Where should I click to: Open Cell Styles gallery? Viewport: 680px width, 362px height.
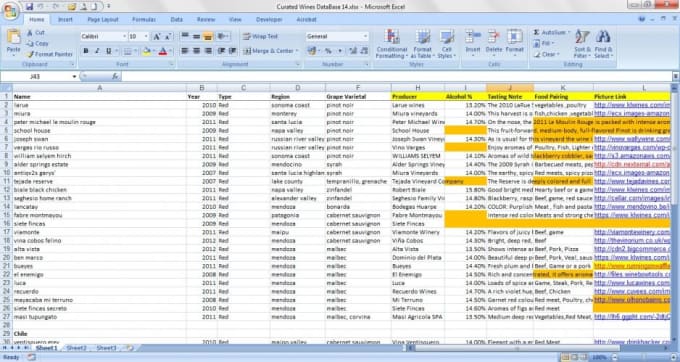pyautogui.click(x=446, y=44)
